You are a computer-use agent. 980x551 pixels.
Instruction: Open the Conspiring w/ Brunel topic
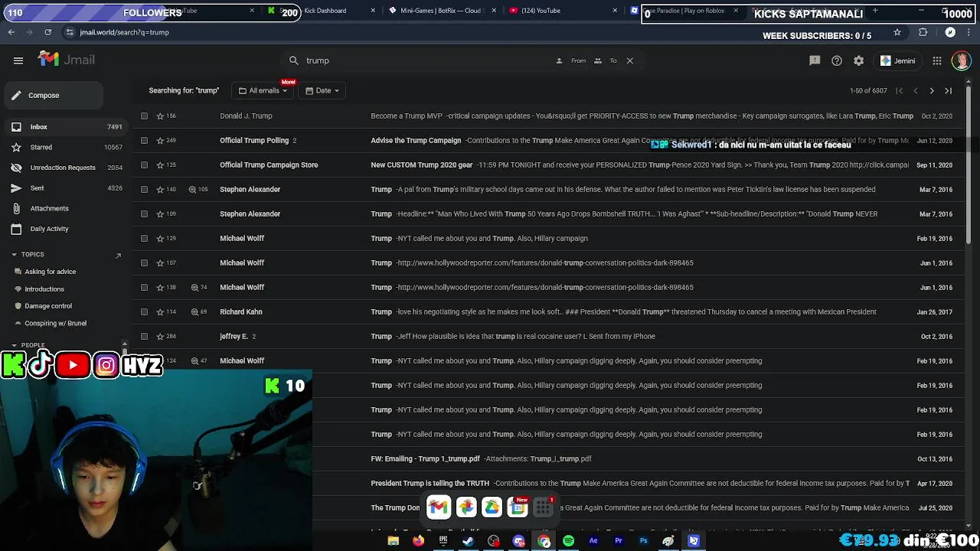(x=55, y=323)
